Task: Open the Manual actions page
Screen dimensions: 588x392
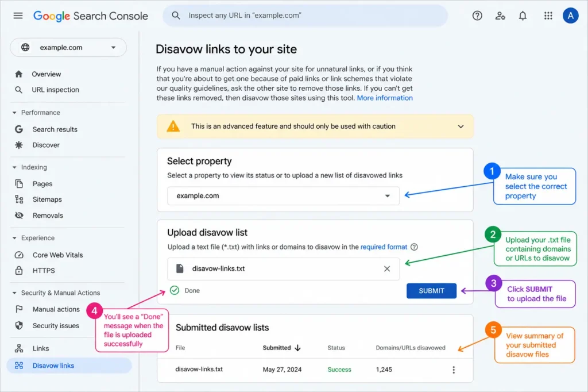Action: [56, 309]
